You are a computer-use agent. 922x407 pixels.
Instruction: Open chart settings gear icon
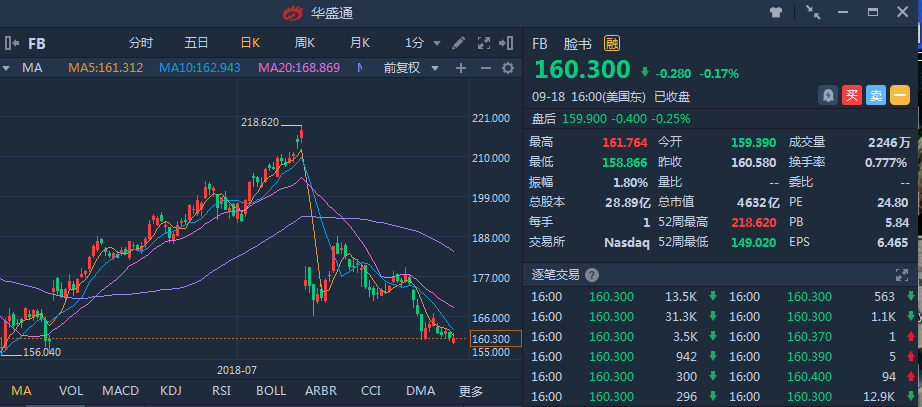click(508, 68)
